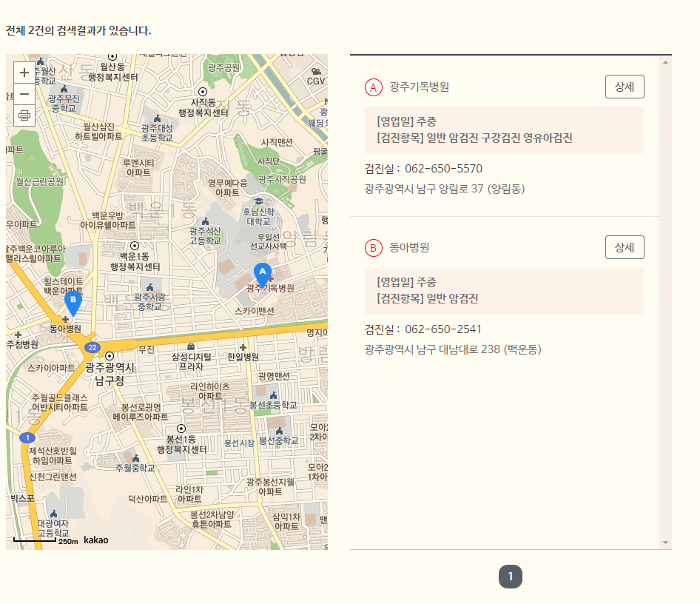
Task: Click route 22 shield on the map
Action: [92, 347]
